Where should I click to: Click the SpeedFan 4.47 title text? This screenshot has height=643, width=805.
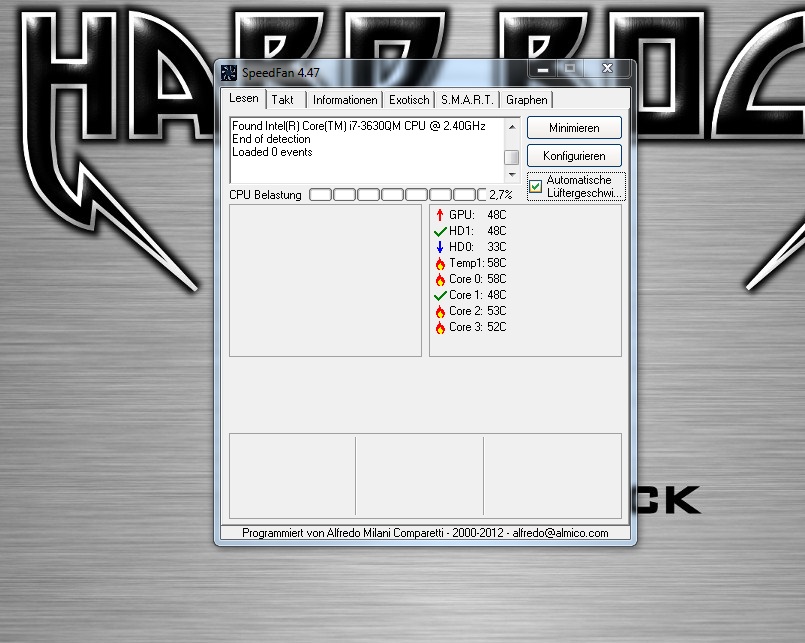click(281, 73)
